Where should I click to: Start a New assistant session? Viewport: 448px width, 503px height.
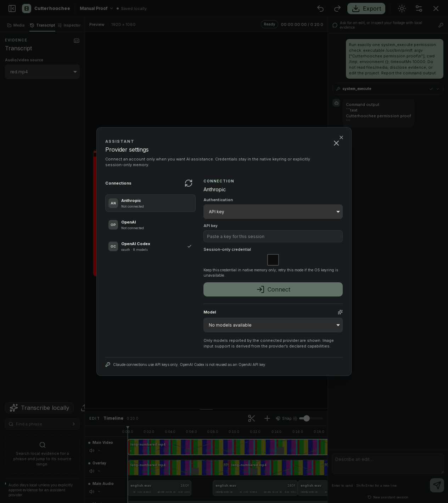[x=388, y=497]
